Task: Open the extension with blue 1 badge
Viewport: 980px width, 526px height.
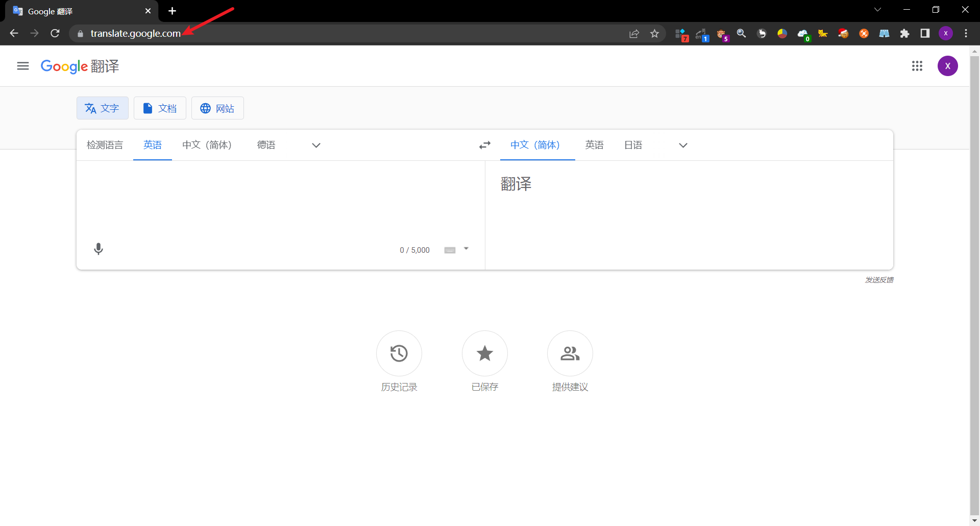Action: coord(702,34)
